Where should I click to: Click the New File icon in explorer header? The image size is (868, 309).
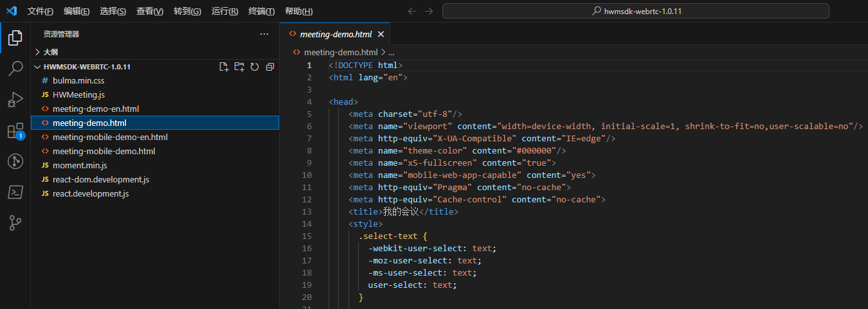(224, 67)
